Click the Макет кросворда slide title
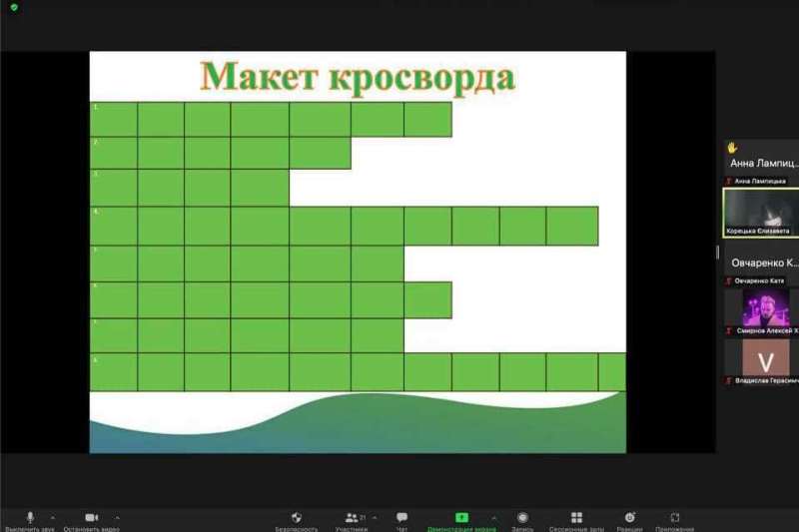Screen dimensions: 799x532 click(358, 77)
